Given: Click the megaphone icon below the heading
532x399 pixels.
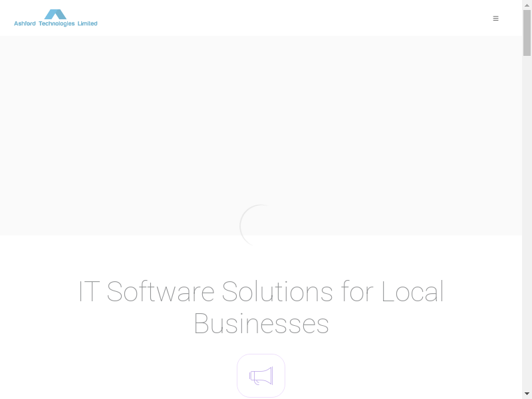Looking at the screenshot, I should coord(261,376).
